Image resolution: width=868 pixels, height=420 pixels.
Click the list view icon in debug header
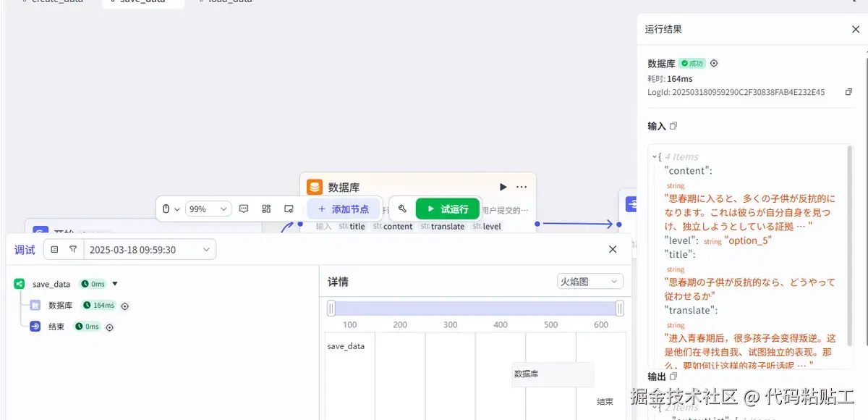point(54,249)
